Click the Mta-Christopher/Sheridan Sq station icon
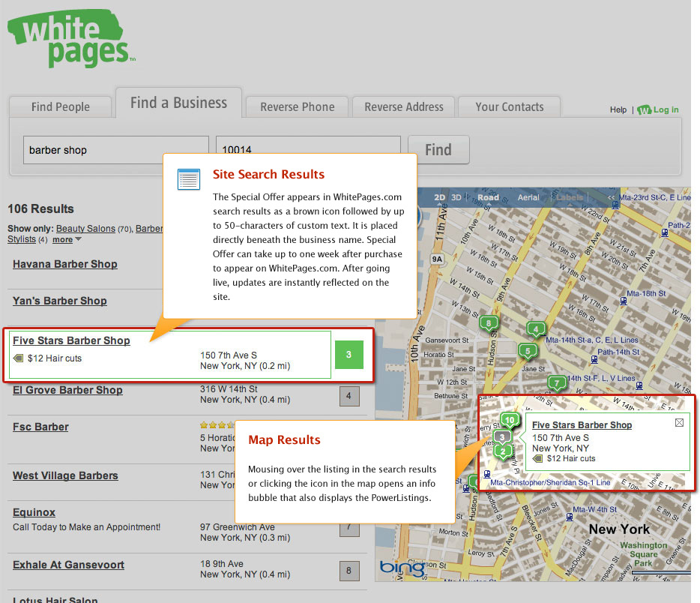The width and height of the screenshot is (700, 603). (x=487, y=474)
